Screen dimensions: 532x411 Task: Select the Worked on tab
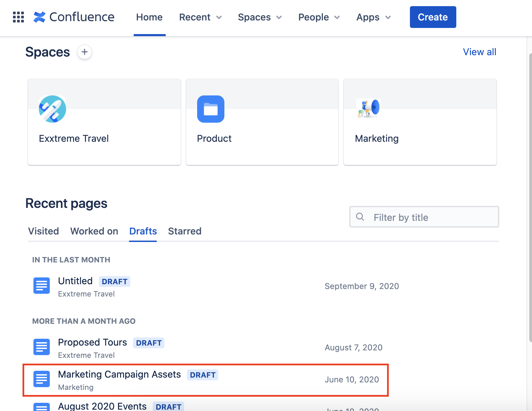[94, 231]
